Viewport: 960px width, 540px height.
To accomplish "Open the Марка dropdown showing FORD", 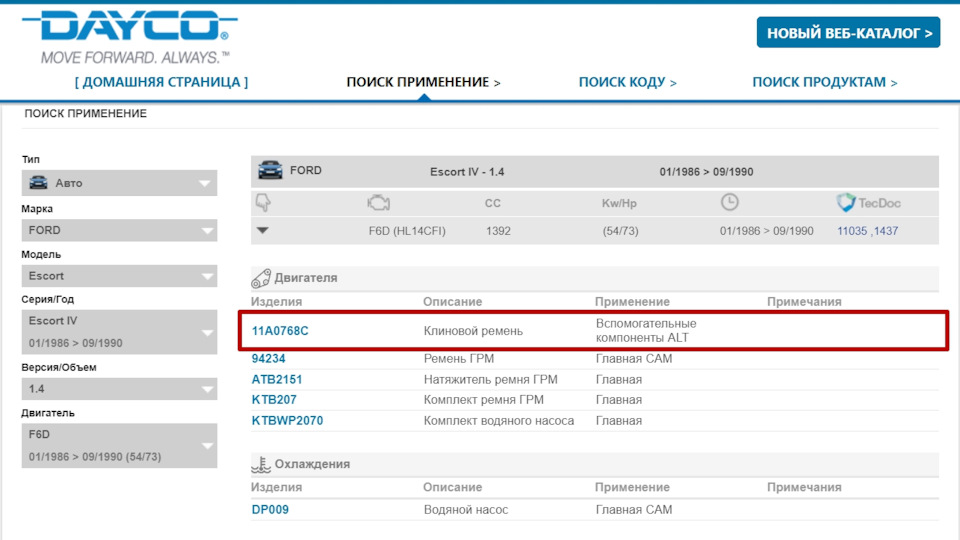I will point(119,230).
